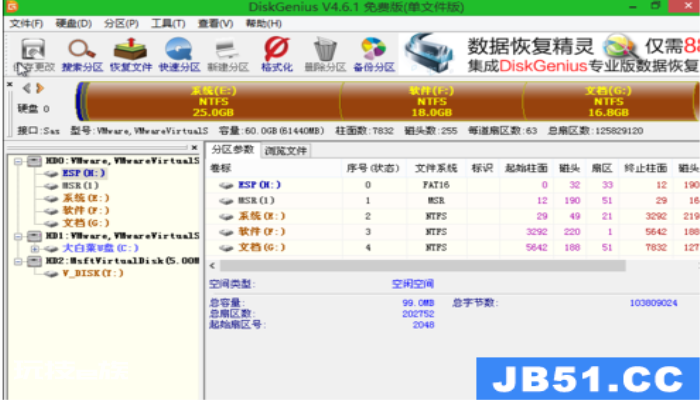Switch to the 分区参数 tab
The image size is (700, 400).
(233, 150)
